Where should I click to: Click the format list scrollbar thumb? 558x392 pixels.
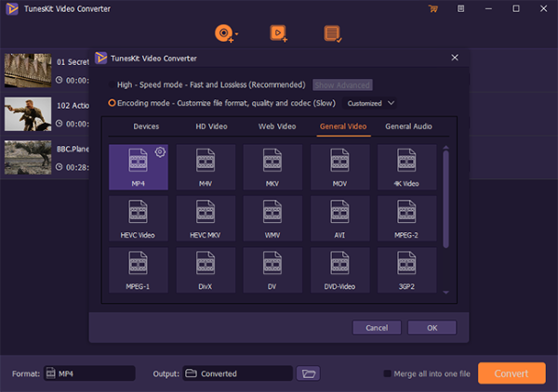(x=445, y=199)
